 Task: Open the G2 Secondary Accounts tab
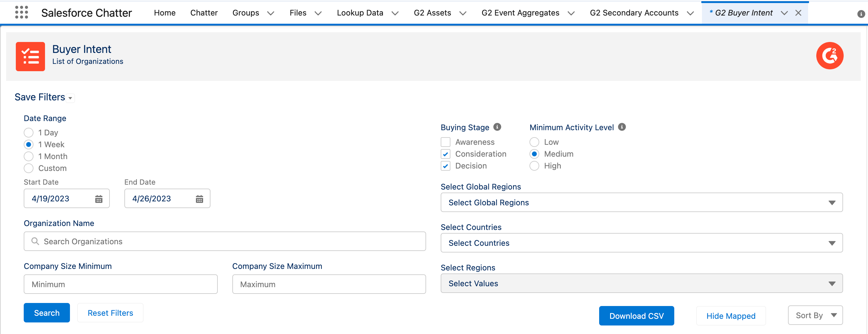click(634, 13)
